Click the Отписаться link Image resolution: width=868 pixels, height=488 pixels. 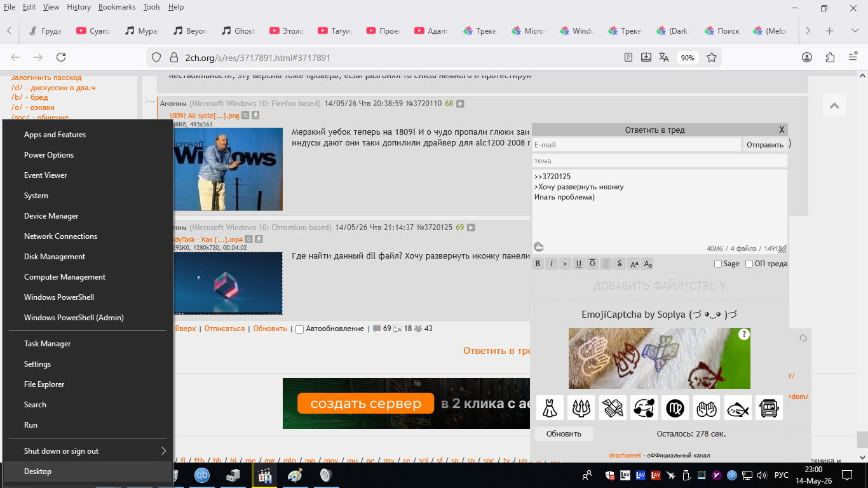pyautogui.click(x=224, y=329)
